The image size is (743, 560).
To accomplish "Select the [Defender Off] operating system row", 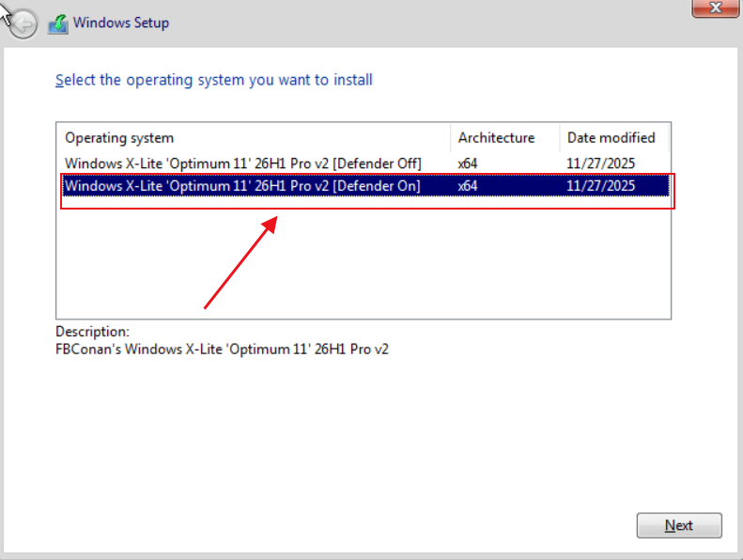I will pyautogui.click(x=365, y=163).
